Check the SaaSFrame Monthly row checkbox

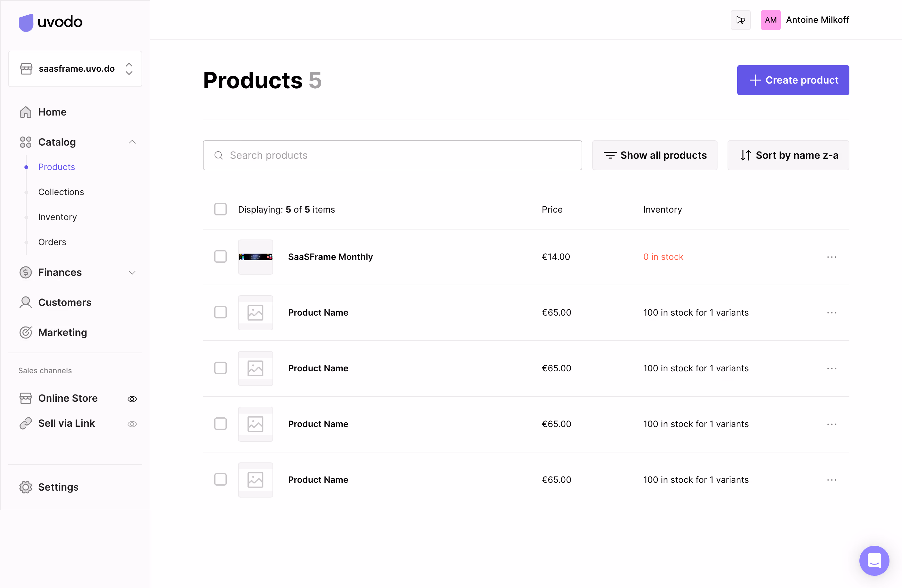pyautogui.click(x=220, y=256)
